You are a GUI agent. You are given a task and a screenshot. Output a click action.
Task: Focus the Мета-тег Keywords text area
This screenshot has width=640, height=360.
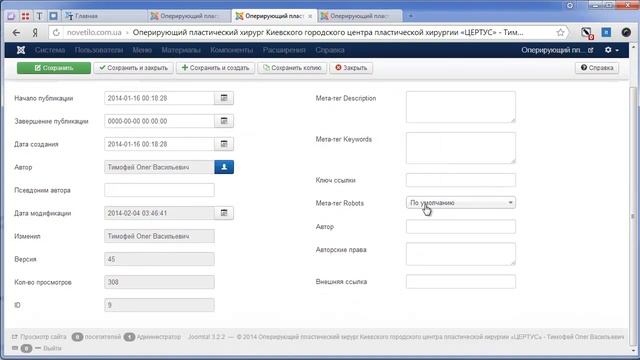pyautogui.click(x=461, y=148)
